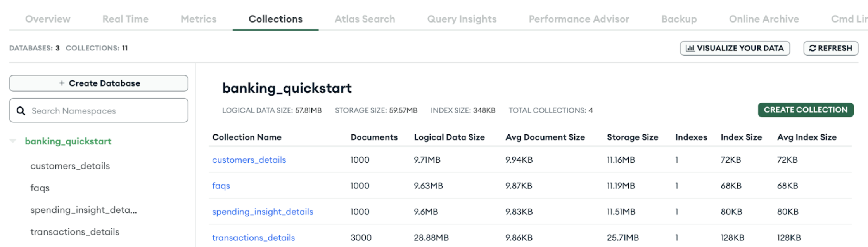The height and width of the screenshot is (247, 868).
Task: Open the faqs collection link
Action: click(x=221, y=186)
